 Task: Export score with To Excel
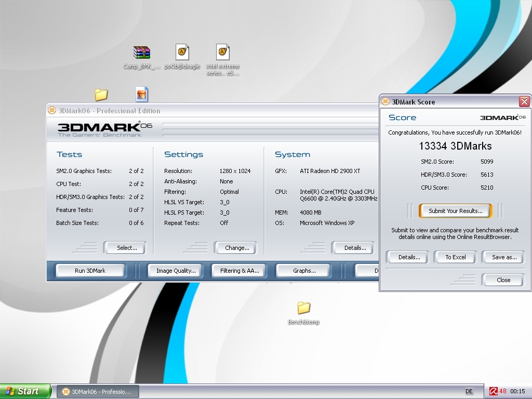[x=455, y=257]
